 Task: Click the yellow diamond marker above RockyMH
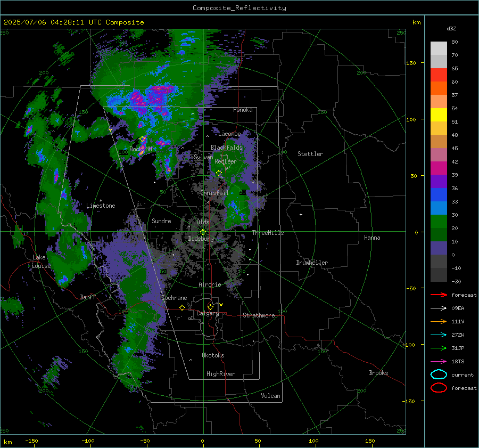(142, 139)
